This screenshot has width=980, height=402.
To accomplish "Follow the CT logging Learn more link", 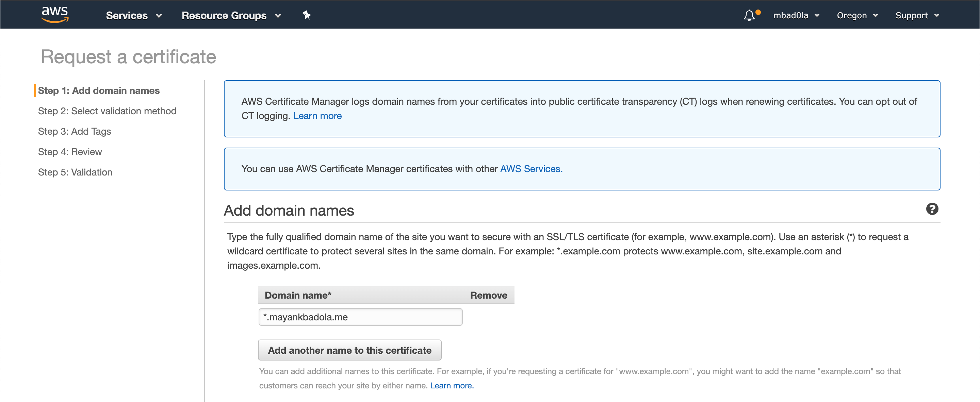I will point(317,116).
